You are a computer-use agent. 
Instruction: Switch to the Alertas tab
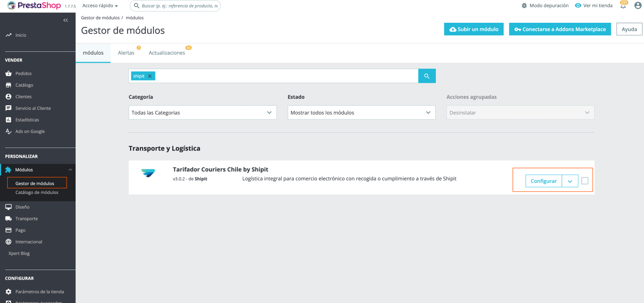(x=126, y=53)
